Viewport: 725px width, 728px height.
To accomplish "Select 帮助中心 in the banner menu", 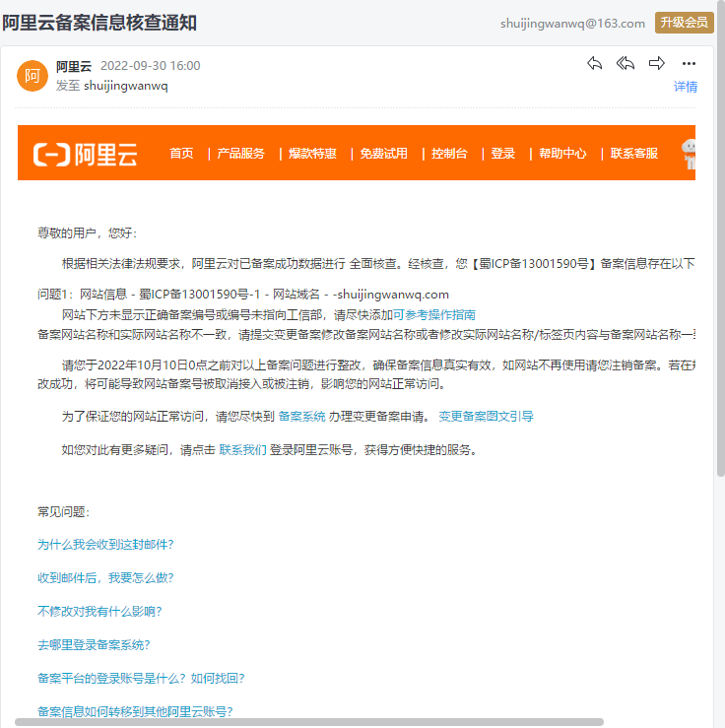I will coord(563,154).
